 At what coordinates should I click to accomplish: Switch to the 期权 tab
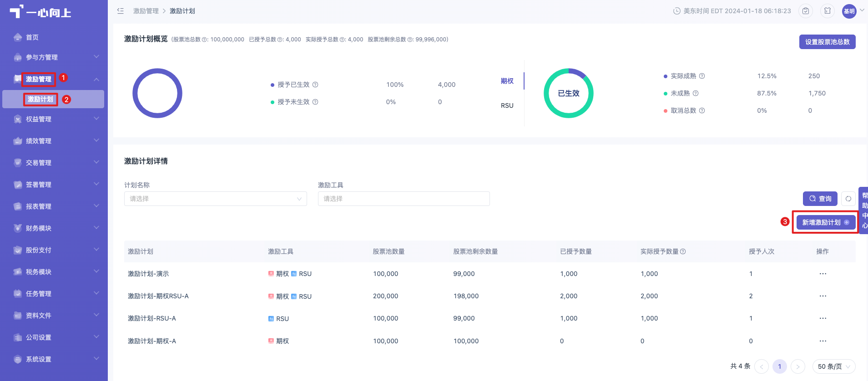pyautogui.click(x=507, y=81)
